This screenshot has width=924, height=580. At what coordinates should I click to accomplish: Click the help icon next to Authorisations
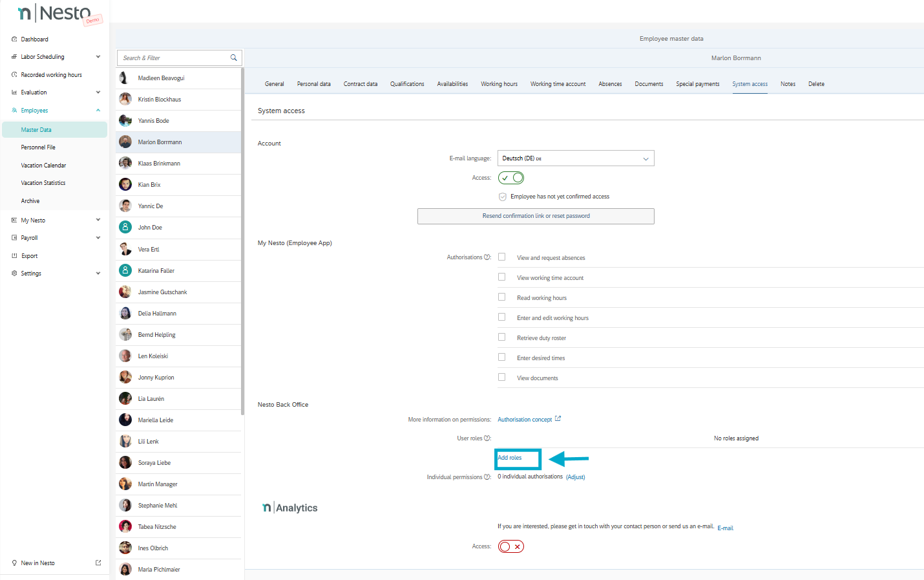click(487, 257)
